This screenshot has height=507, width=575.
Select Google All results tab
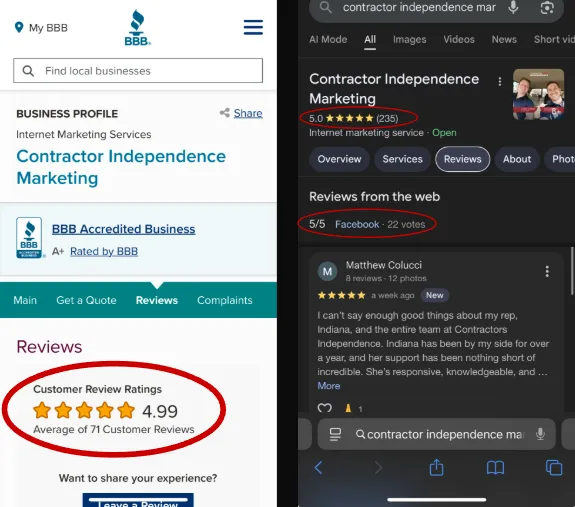tap(370, 40)
